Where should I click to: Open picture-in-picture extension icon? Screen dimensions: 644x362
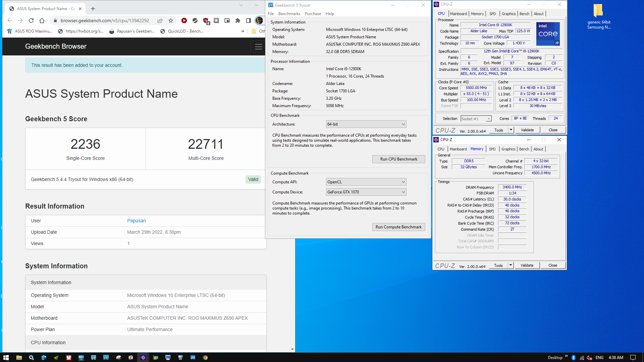tap(227, 20)
